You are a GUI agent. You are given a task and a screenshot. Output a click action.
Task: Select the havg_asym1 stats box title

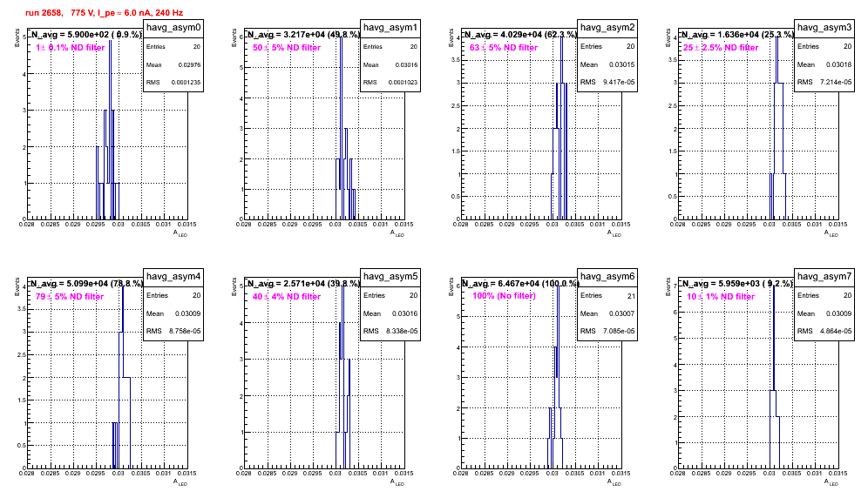[390, 27]
